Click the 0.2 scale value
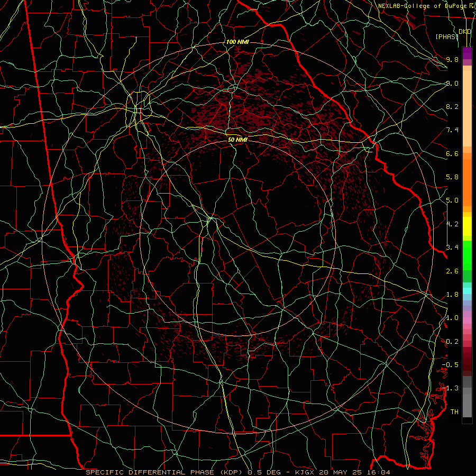 (x=452, y=342)
